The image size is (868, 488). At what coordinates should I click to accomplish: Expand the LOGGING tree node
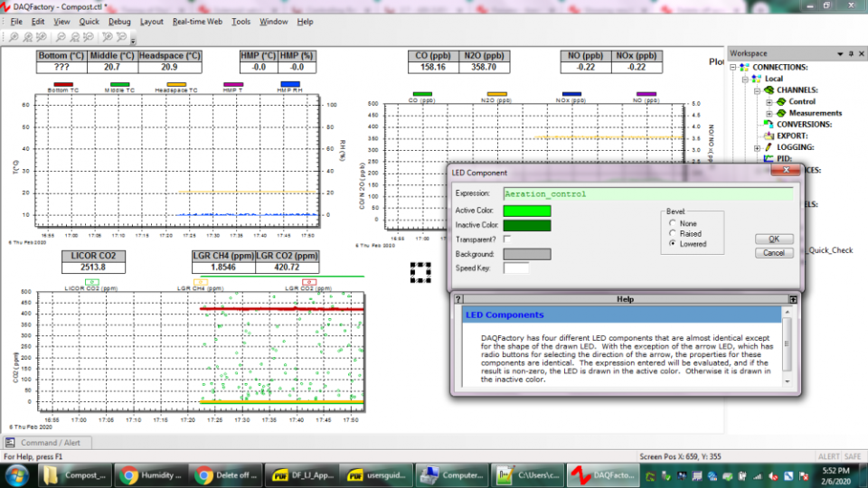pos(758,147)
